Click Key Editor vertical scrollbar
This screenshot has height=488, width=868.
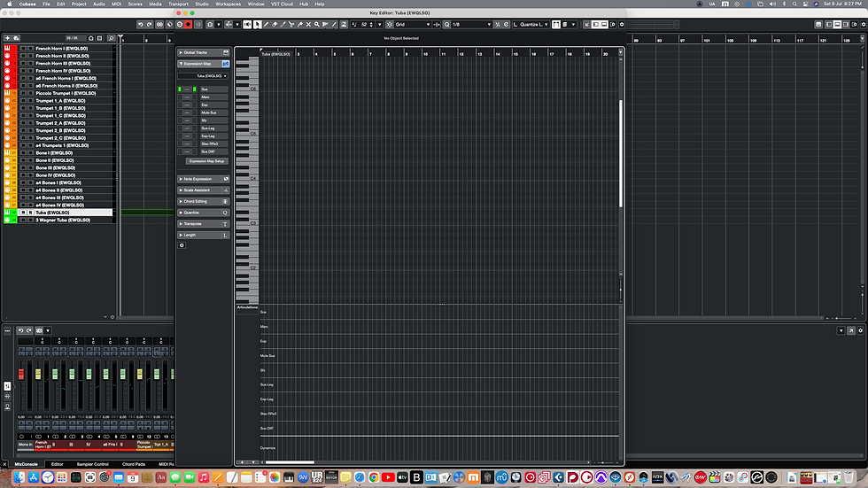click(621, 154)
